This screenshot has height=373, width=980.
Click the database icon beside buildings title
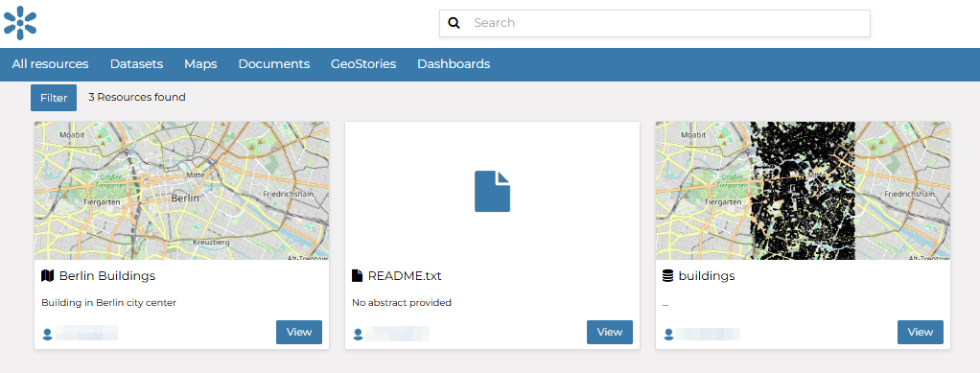[x=667, y=275]
